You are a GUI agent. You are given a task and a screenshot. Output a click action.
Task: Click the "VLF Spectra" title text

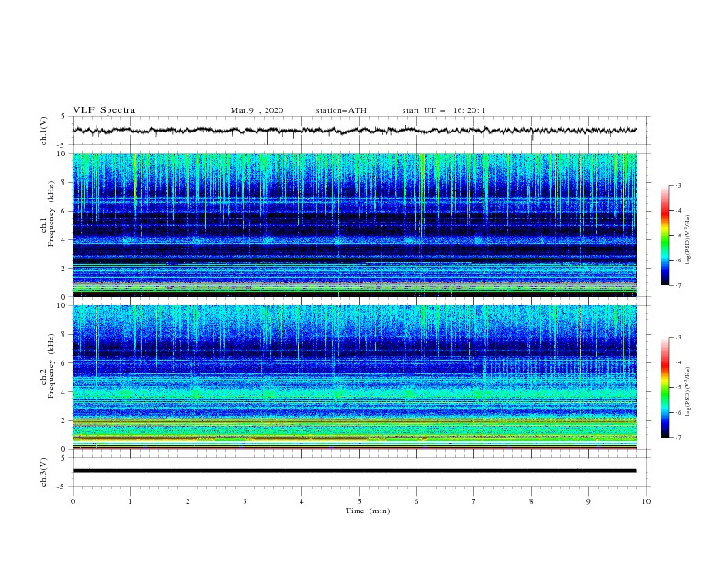pyautogui.click(x=104, y=110)
